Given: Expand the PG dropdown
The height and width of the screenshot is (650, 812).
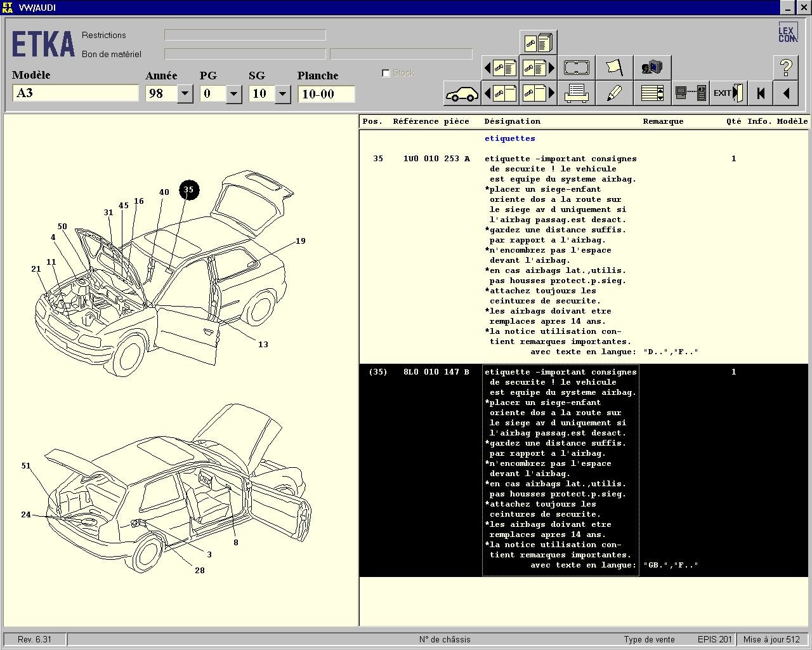Looking at the screenshot, I should (233, 94).
